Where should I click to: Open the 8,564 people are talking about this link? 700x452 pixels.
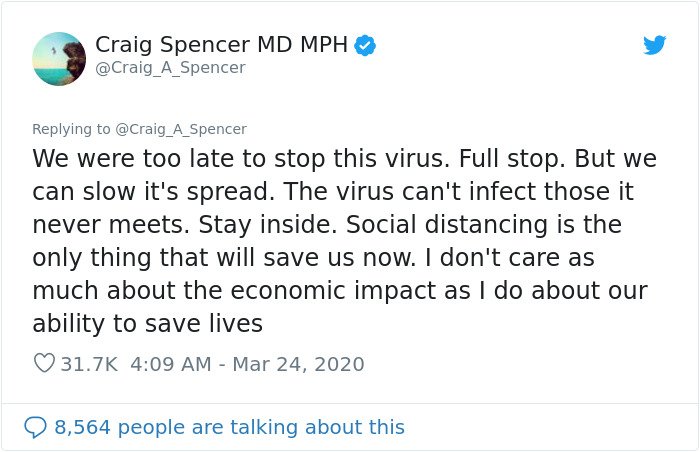point(229,427)
